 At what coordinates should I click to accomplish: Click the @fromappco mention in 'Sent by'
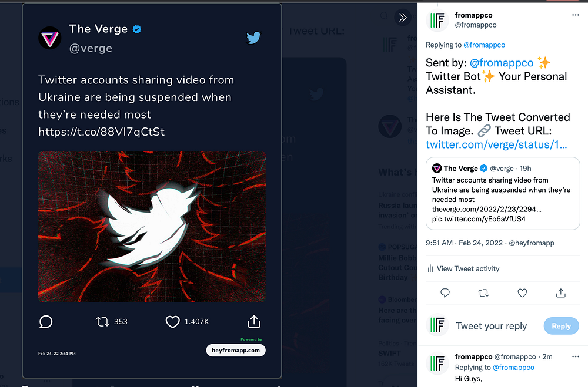502,63
